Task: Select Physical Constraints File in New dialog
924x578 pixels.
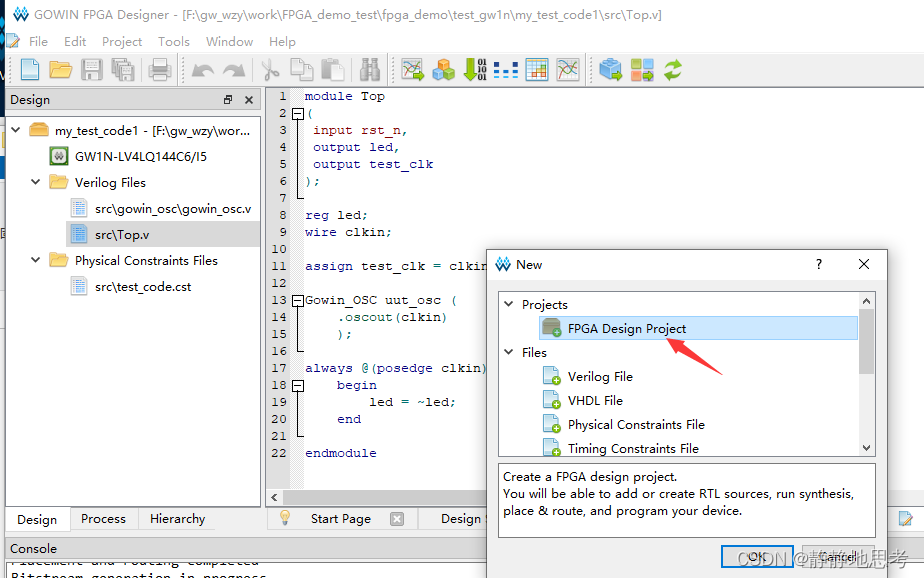Action: click(x=636, y=424)
